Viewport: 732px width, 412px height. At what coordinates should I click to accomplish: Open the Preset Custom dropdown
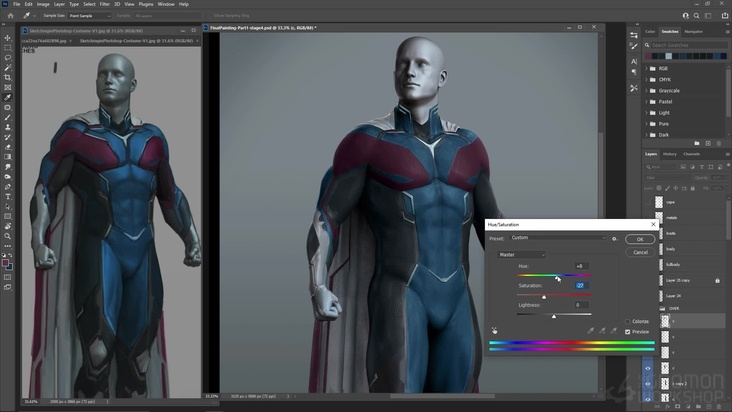[558, 238]
